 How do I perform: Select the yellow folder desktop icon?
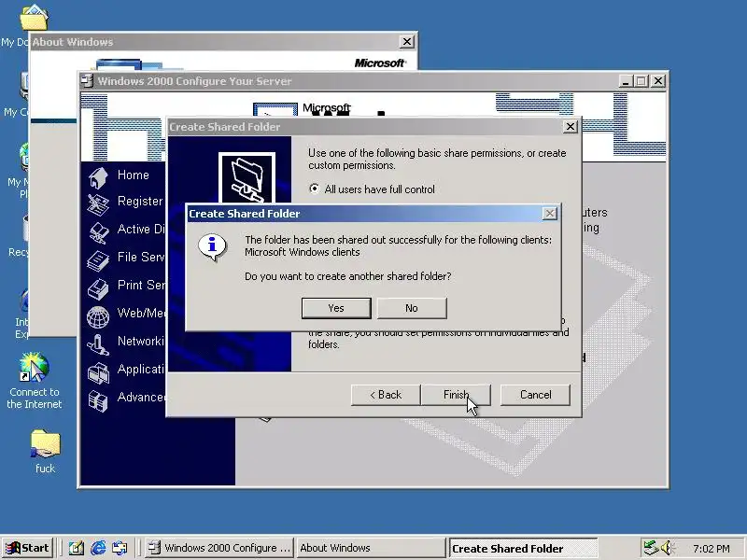45,452
